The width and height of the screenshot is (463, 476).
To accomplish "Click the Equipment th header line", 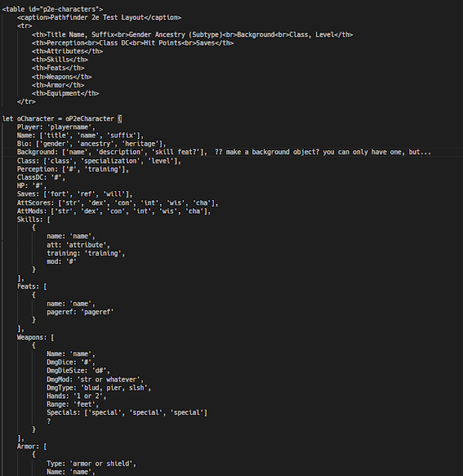I will (x=66, y=93).
